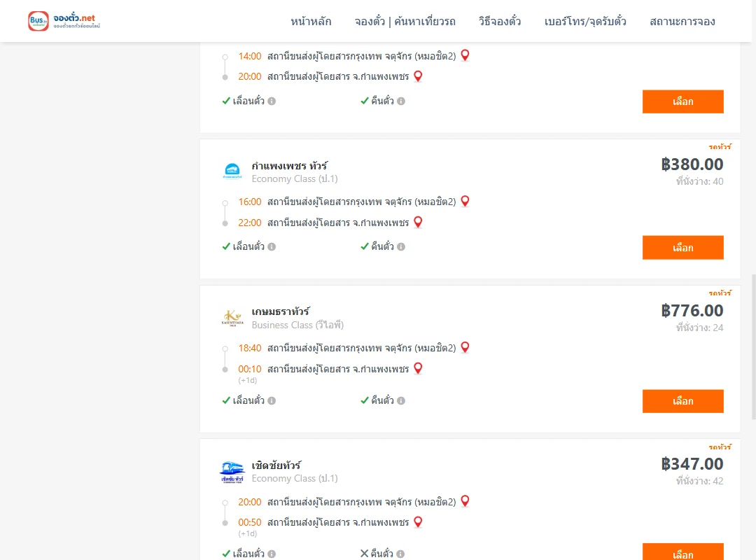The height and width of the screenshot is (560, 756).
Task: Click ที่นั่งว่าง: 40 seat count
Action: tap(699, 182)
